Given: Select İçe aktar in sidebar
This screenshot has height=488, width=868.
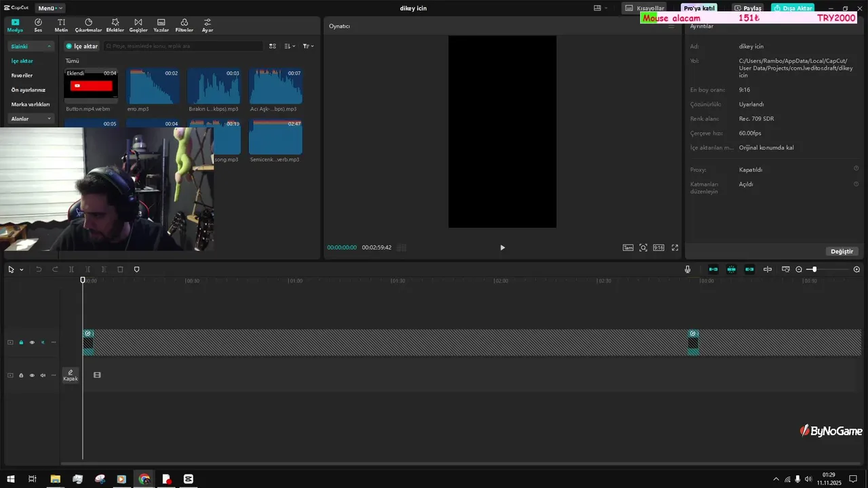Looking at the screenshot, I should pyautogui.click(x=22, y=61).
